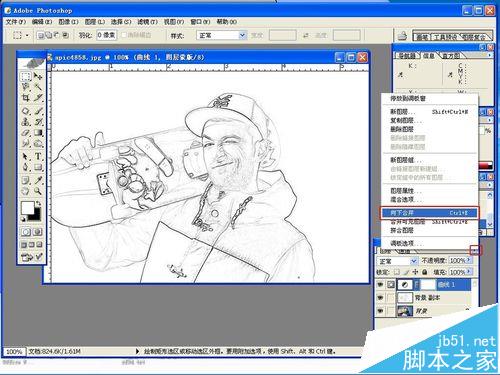500x375 pixels.
Task: Select the Clone Stamp tool
Action: click(26, 122)
